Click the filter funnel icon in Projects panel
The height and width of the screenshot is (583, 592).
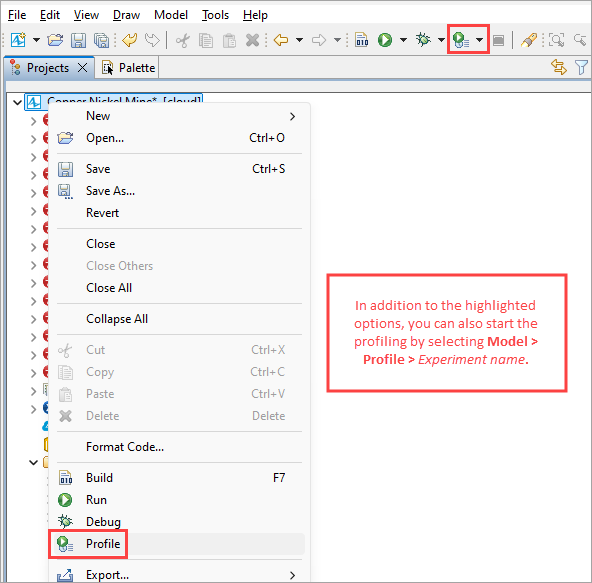pyautogui.click(x=581, y=67)
